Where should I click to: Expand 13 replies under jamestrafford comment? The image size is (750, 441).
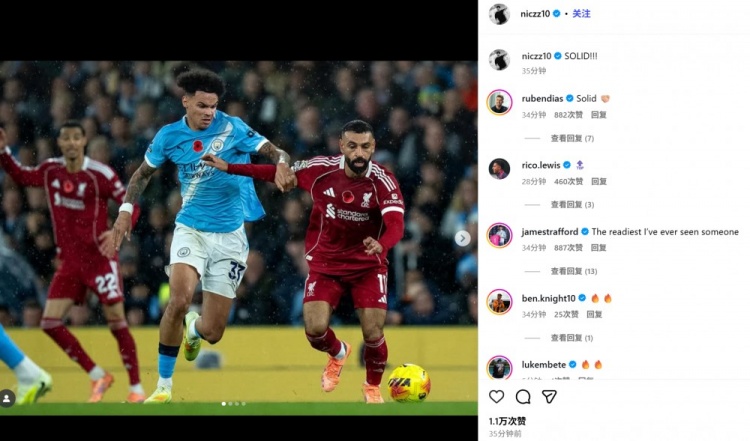pos(574,271)
